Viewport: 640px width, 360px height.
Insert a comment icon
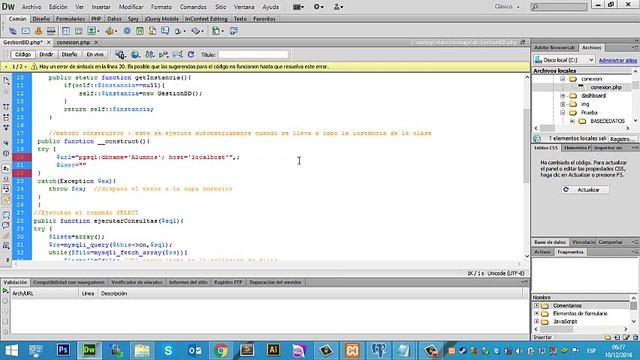[165, 31]
